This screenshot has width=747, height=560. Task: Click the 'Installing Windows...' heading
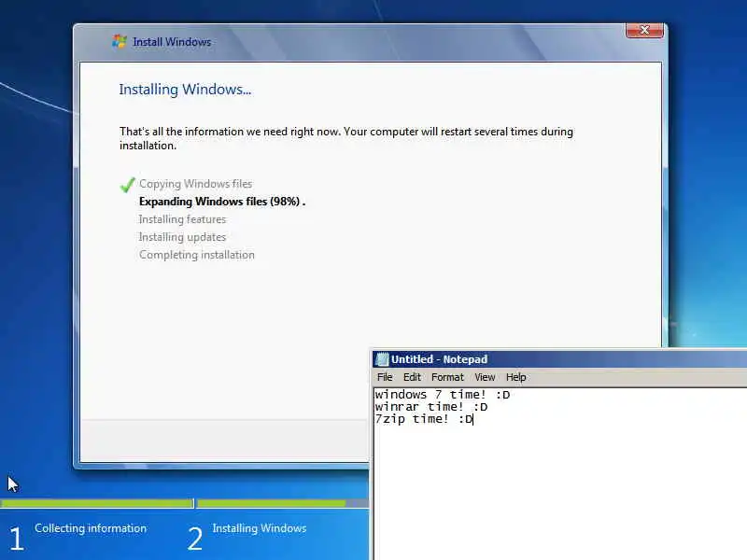[185, 90]
